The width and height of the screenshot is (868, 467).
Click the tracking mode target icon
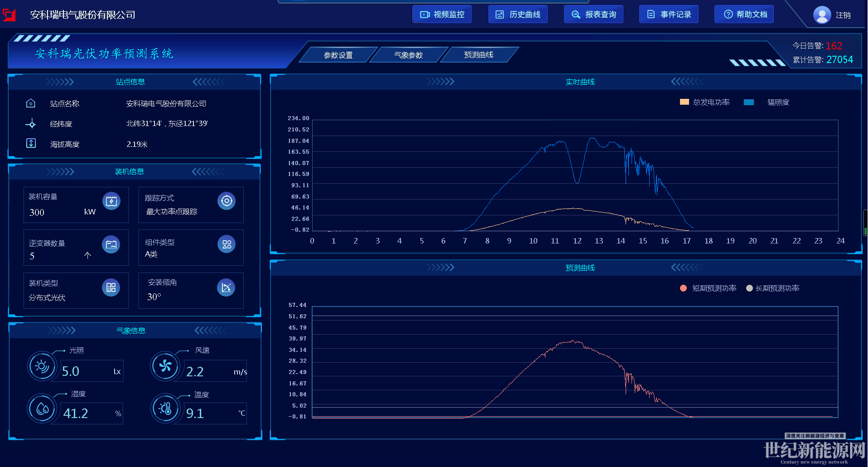click(x=227, y=201)
